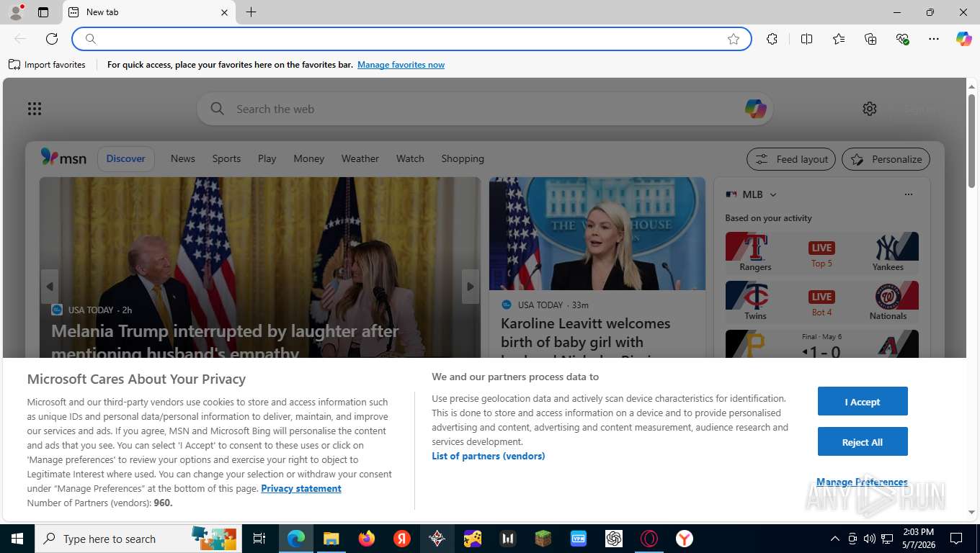Switch to the Play tab
This screenshot has height=553, width=980.
click(267, 158)
